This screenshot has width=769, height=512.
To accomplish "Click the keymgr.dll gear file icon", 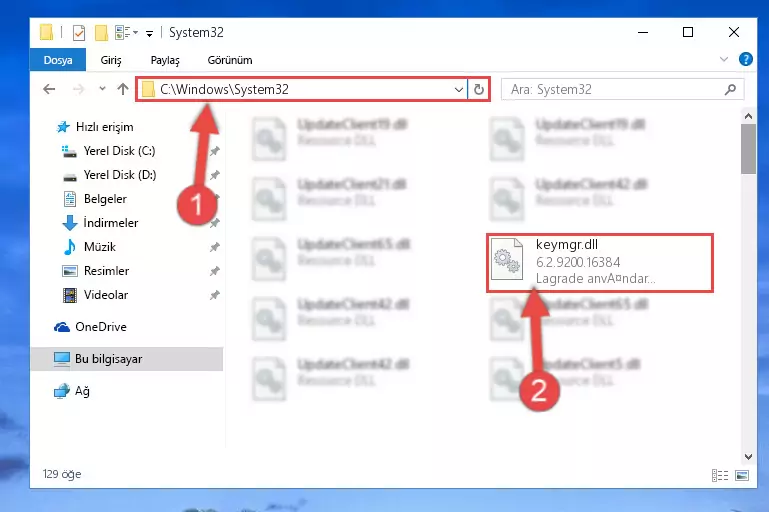I will (507, 259).
